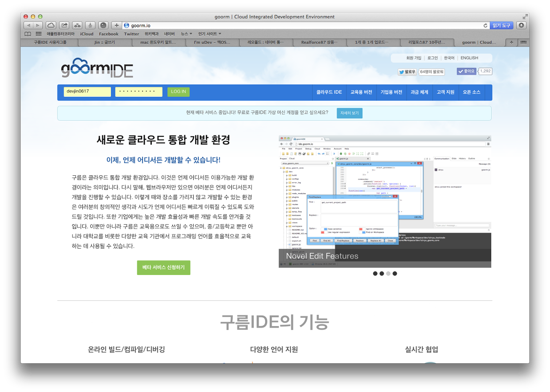Click the toolbar icon left of round dark button
The image size is (550, 392).
[x=90, y=25]
